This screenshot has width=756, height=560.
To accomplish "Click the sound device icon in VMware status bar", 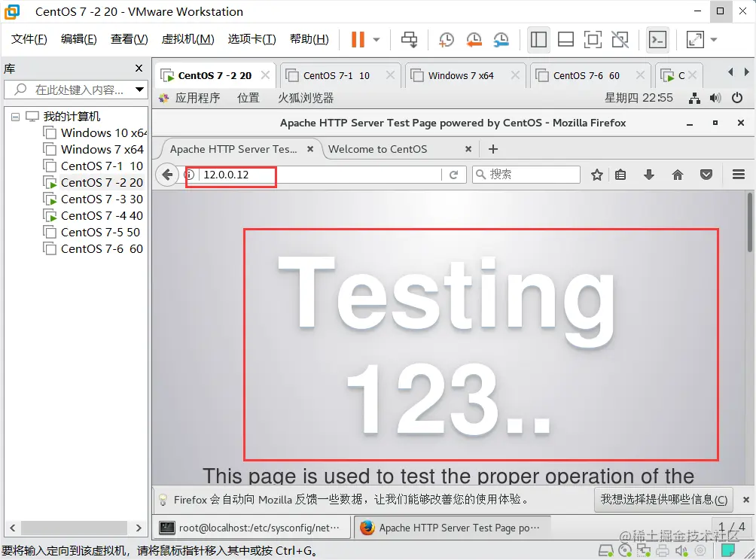I will pos(681,550).
